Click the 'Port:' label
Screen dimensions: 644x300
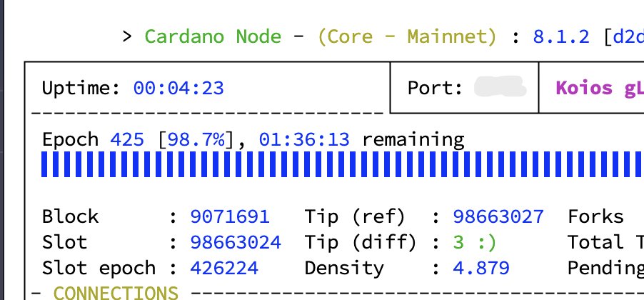[x=435, y=88]
